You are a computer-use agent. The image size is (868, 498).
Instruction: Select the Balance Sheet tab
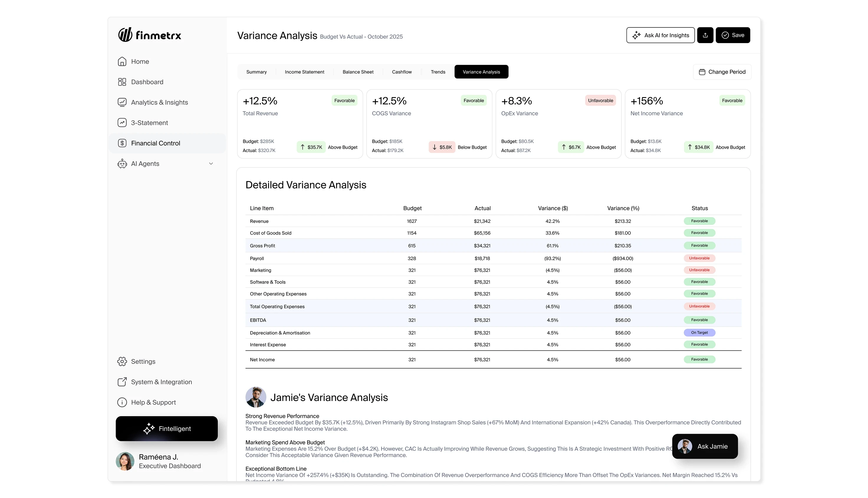[358, 72]
